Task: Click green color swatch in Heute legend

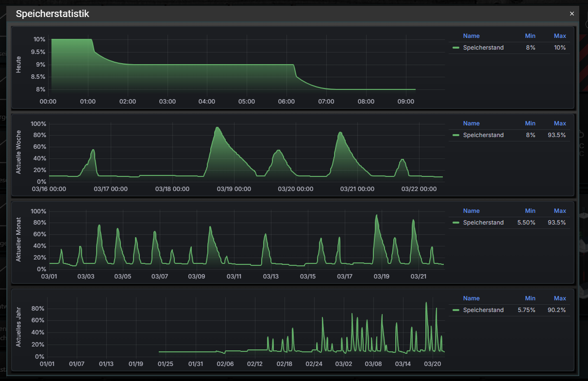Action: pyautogui.click(x=455, y=48)
